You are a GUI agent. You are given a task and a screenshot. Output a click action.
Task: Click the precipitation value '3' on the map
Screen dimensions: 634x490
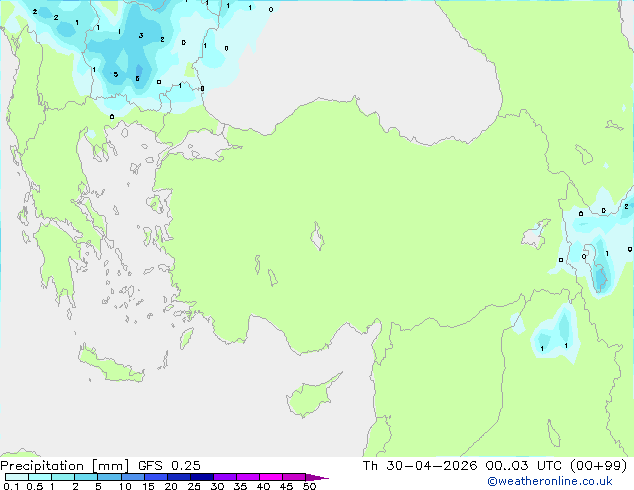tap(141, 36)
